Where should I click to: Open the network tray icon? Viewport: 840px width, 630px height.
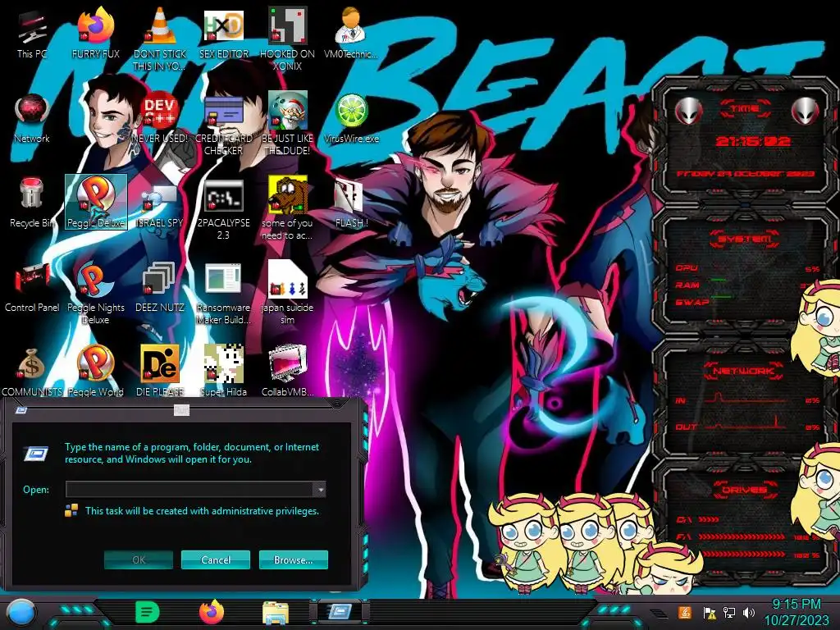click(728, 612)
